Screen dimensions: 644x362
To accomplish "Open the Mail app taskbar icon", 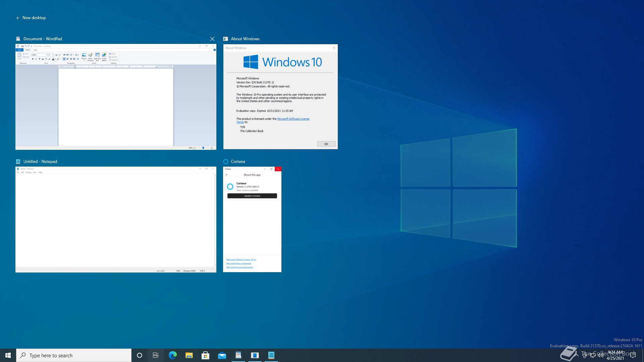I will (x=222, y=355).
